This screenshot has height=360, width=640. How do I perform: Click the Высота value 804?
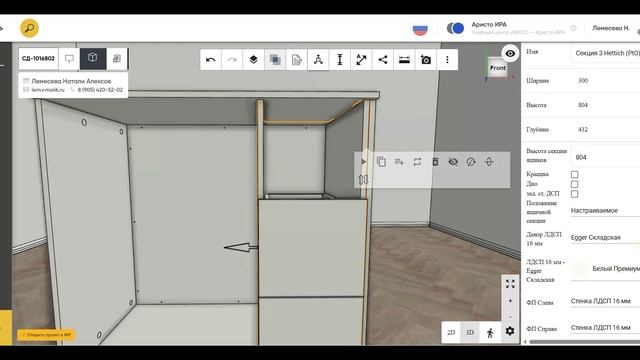point(583,105)
